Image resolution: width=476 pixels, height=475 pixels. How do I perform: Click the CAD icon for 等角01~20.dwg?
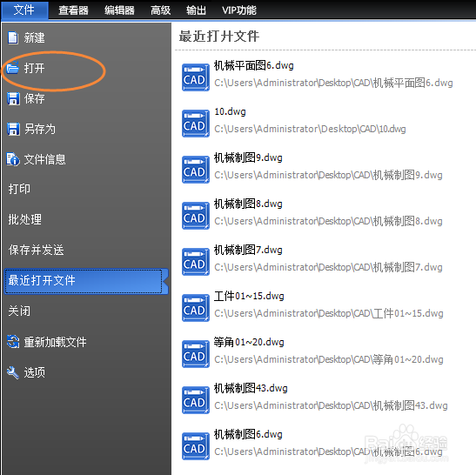point(196,354)
